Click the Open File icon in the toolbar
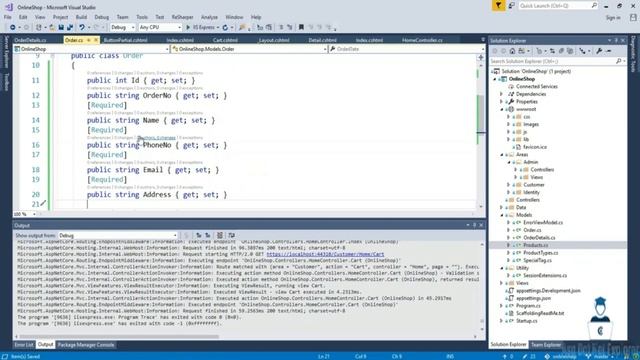The height and width of the screenshot is (360, 640). coord(52,27)
